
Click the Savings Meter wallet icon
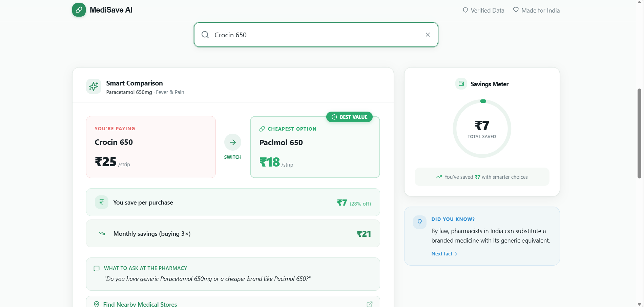click(x=461, y=83)
